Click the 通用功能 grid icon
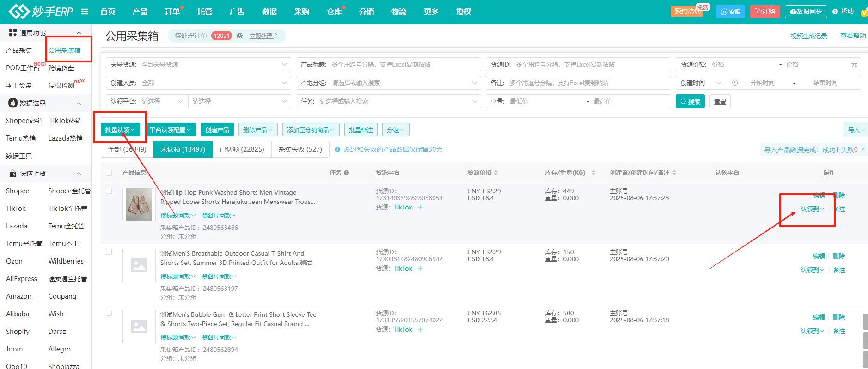 point(13,32)
